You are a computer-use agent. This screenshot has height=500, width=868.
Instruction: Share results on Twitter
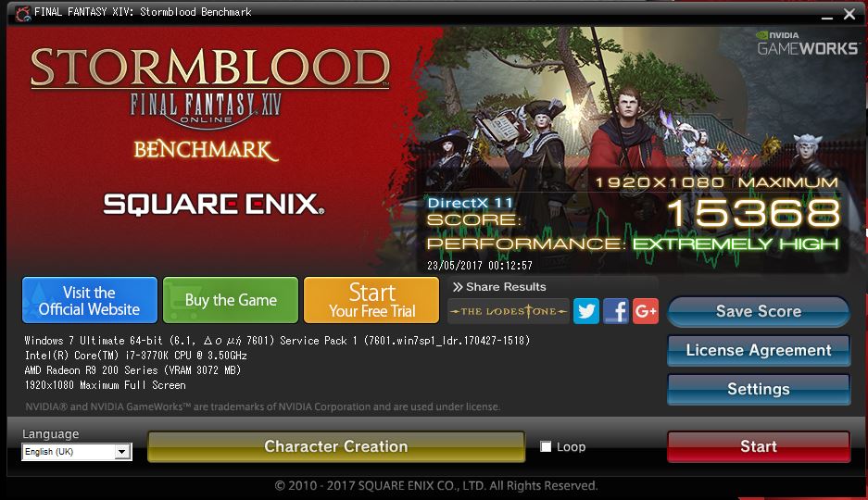586,311
